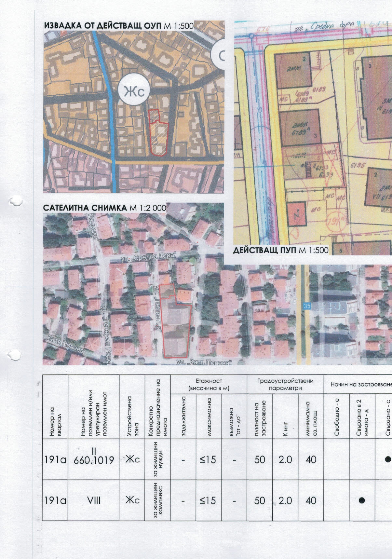Screen dimensions: 392x559
Task: Click the "50" cell in the 660.1019 row
Action: click(260, 459)
